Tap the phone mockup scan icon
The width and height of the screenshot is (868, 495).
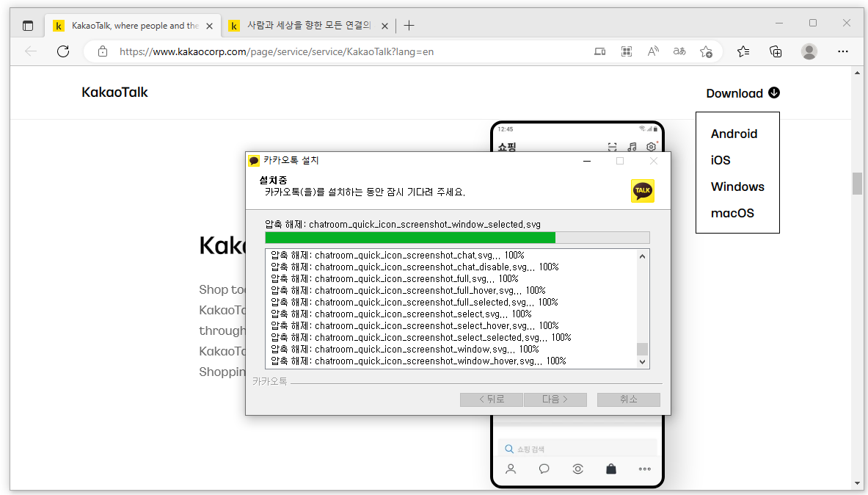click(x=612, y=146)
